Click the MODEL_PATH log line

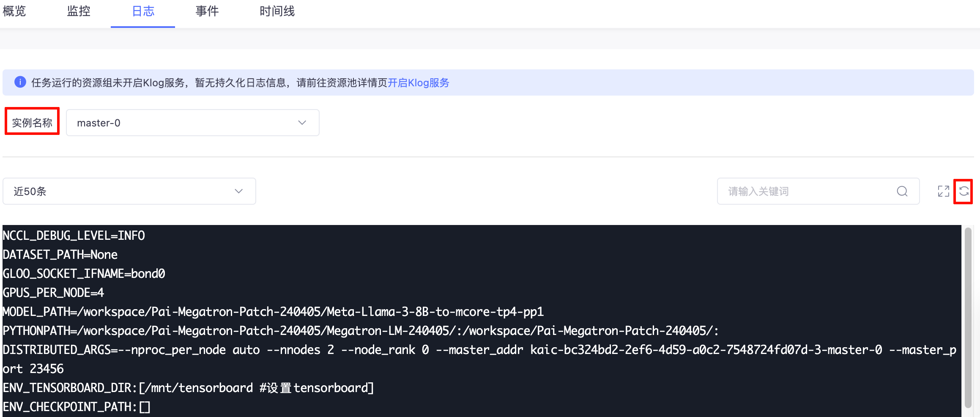point(273,312)
